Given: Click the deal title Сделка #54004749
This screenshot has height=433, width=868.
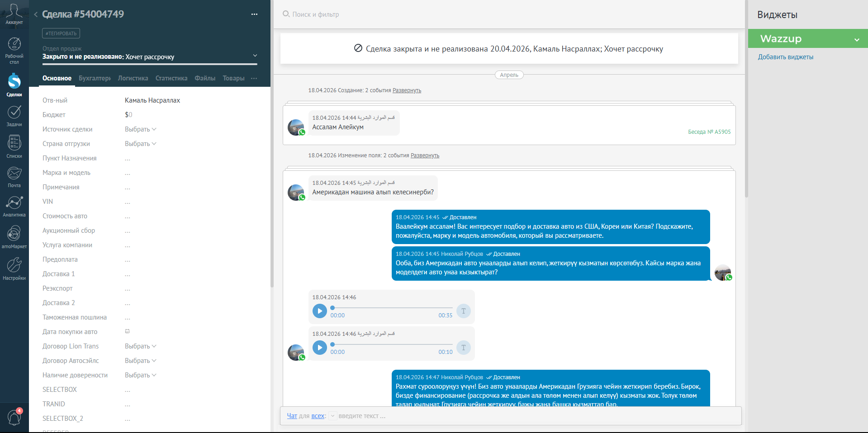Looking at the screenshot, I should 83,14.
